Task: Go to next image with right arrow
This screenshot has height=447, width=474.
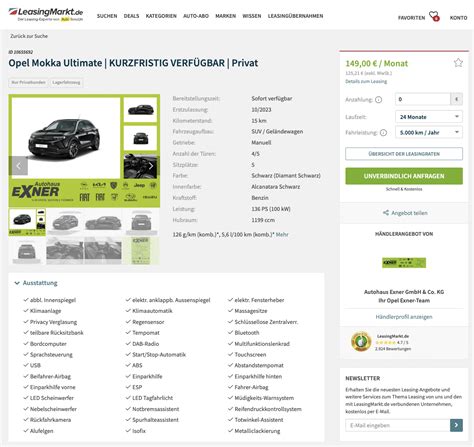Action: pyautogui.click(x=151, y=166)
